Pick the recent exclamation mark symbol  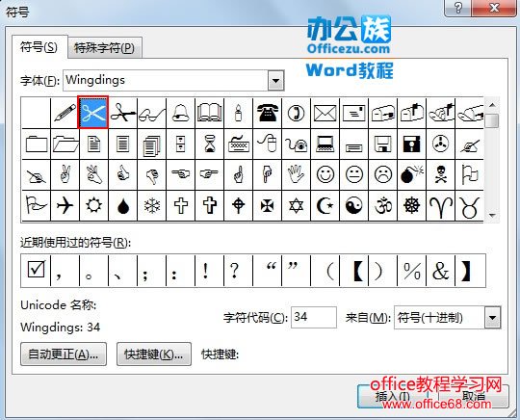point(210,271)
